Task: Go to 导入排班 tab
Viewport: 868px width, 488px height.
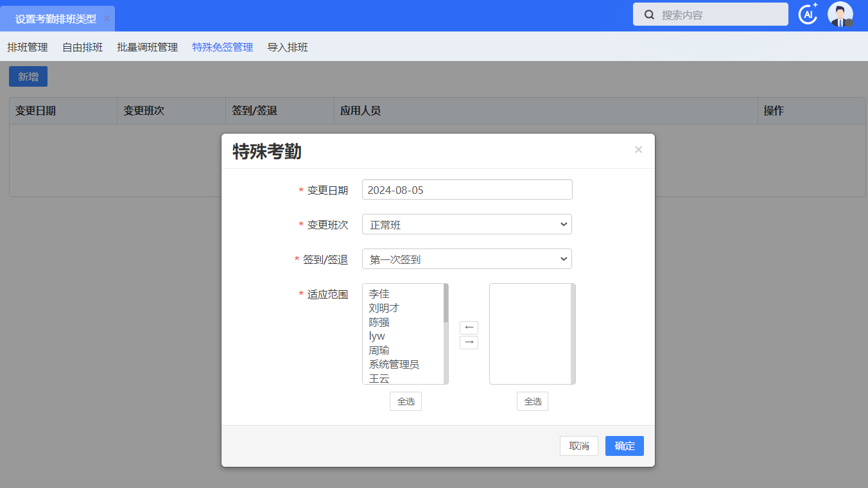Action: [288, 48]
